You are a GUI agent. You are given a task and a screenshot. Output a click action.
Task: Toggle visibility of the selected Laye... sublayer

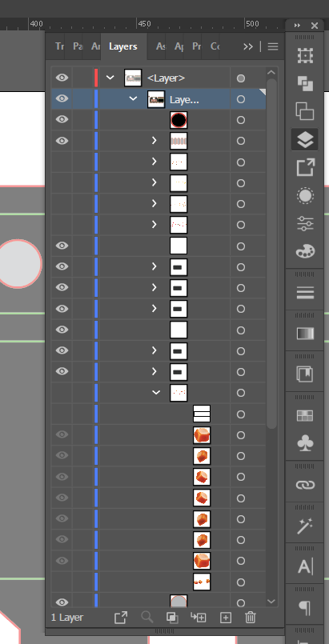coord(62,98)
